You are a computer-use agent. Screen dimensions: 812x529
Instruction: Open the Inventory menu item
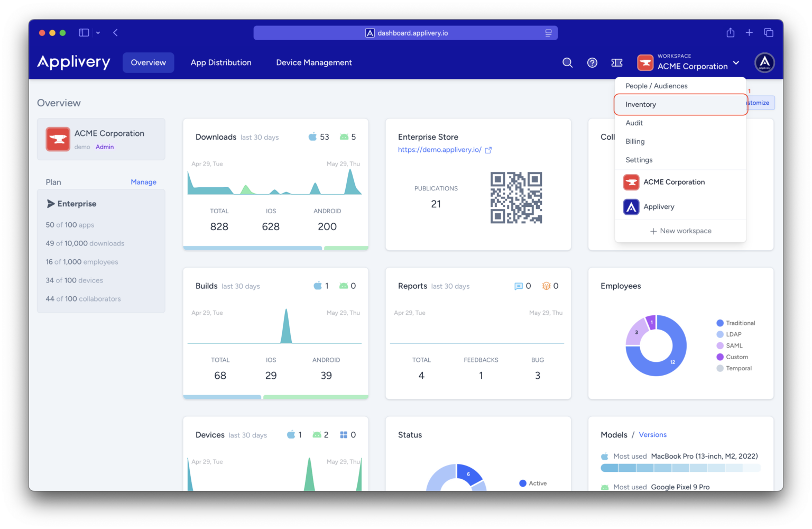[641, 104]
